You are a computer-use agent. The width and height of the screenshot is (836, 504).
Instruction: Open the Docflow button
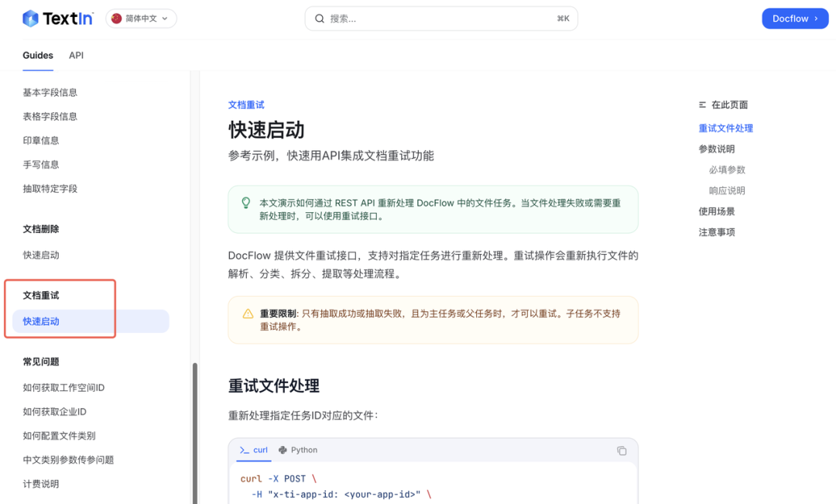point(794,19)
